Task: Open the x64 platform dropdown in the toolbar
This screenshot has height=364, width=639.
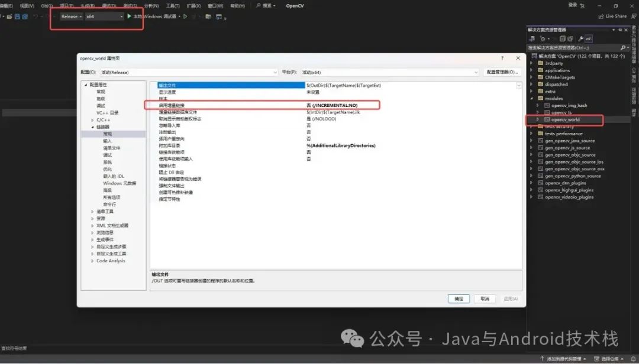Action: coord(104,17)
